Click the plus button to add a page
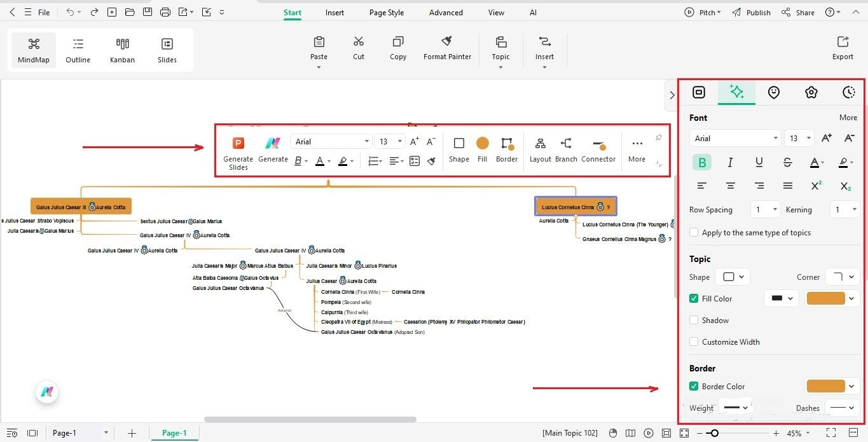868x442 pixels. pos(132,433)
